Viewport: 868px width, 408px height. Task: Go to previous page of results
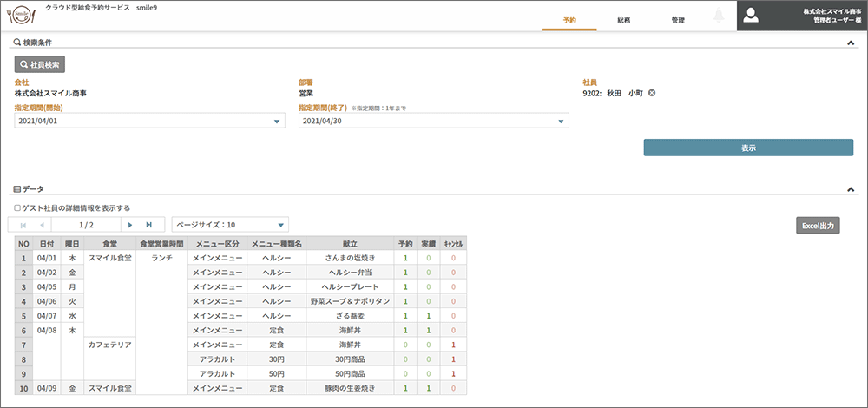[42, 225]
